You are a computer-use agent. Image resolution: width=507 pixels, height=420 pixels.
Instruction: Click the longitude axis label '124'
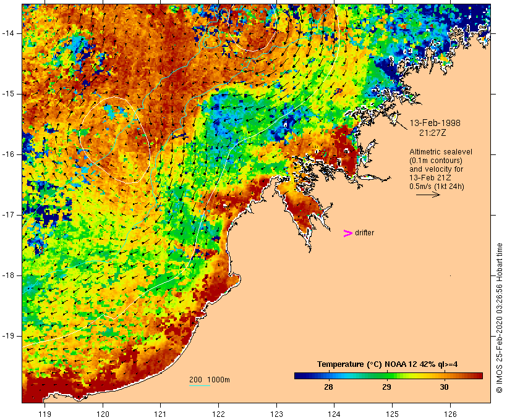tap(334, 414)
